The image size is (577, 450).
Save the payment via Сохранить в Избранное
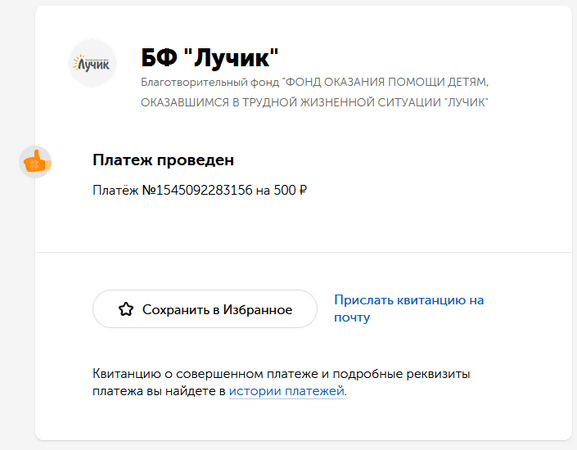(x=205, y=309)
